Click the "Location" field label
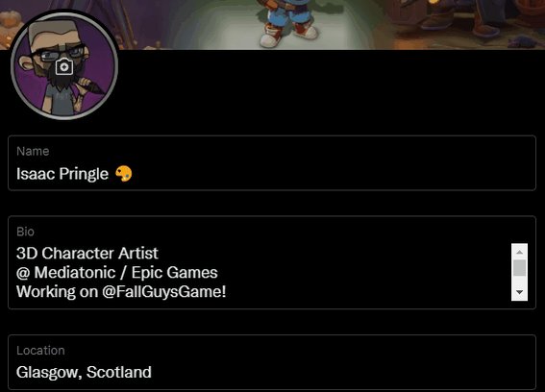The height and width of the screenshot is (392, 545). [40, 351]
